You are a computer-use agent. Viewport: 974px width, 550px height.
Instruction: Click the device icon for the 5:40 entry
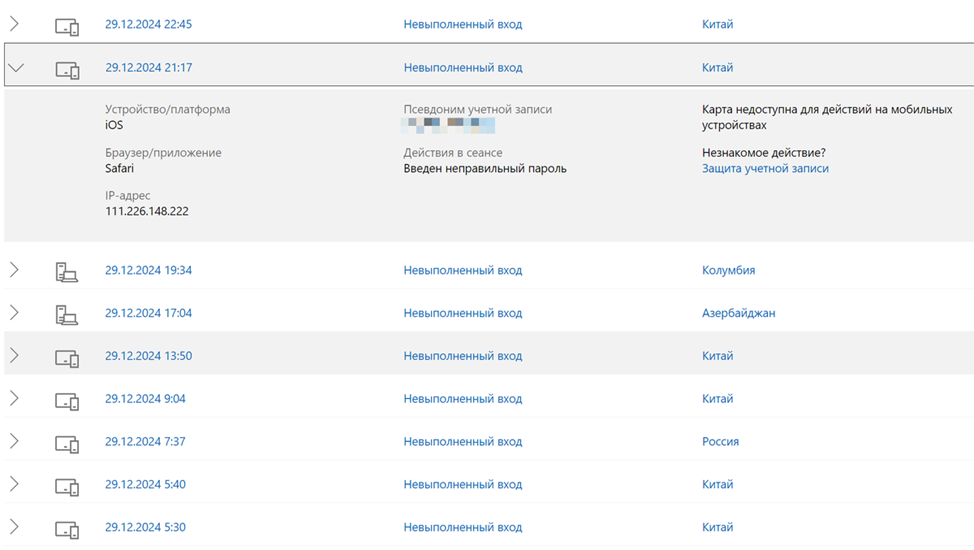(x=67, y=486)
